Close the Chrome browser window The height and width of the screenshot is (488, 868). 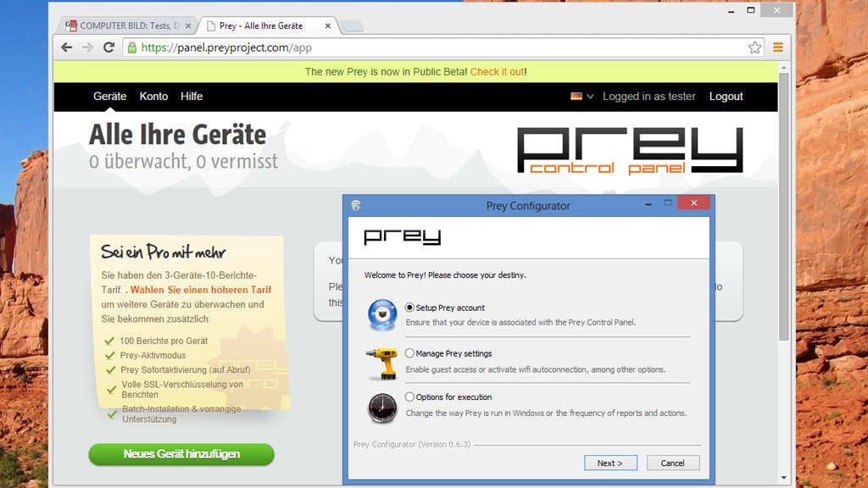(776, 10)
